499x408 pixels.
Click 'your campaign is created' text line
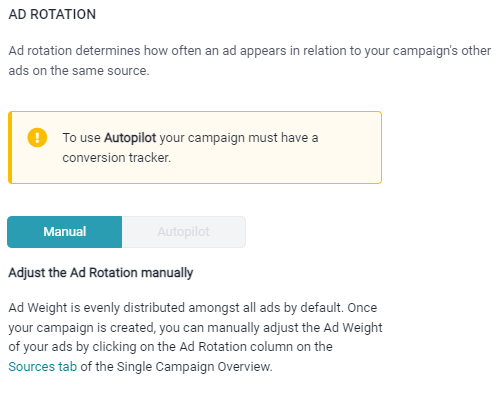pos(195,327)
